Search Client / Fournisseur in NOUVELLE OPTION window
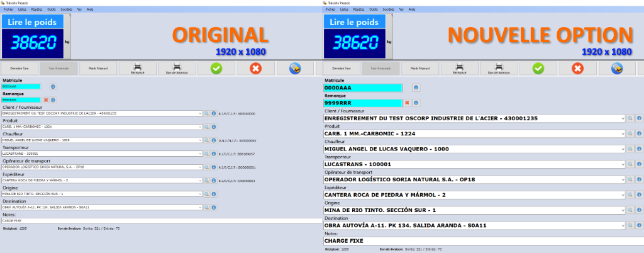The height and width of the screenshot is (253, 644). click(x=630, y=118)
